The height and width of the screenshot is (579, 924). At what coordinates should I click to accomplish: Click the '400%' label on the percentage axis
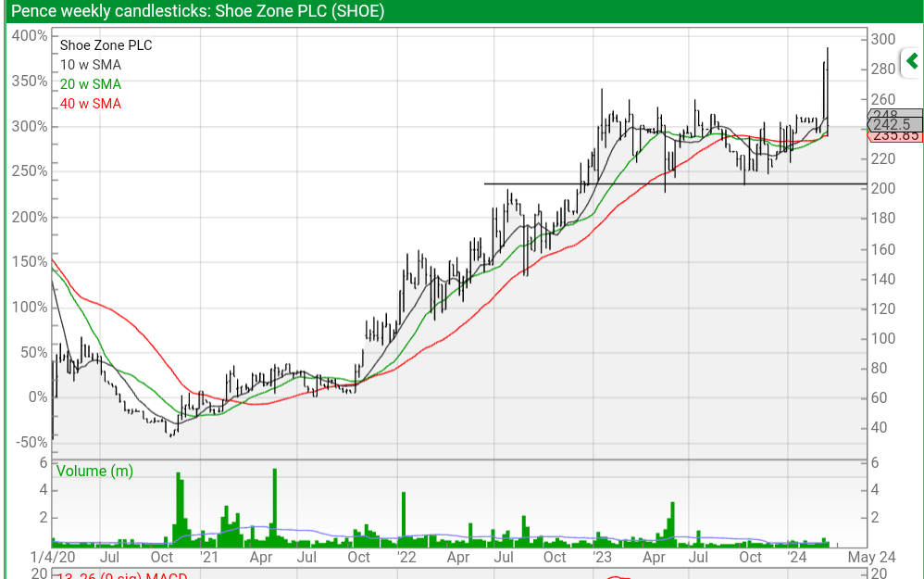coord(30,36)
